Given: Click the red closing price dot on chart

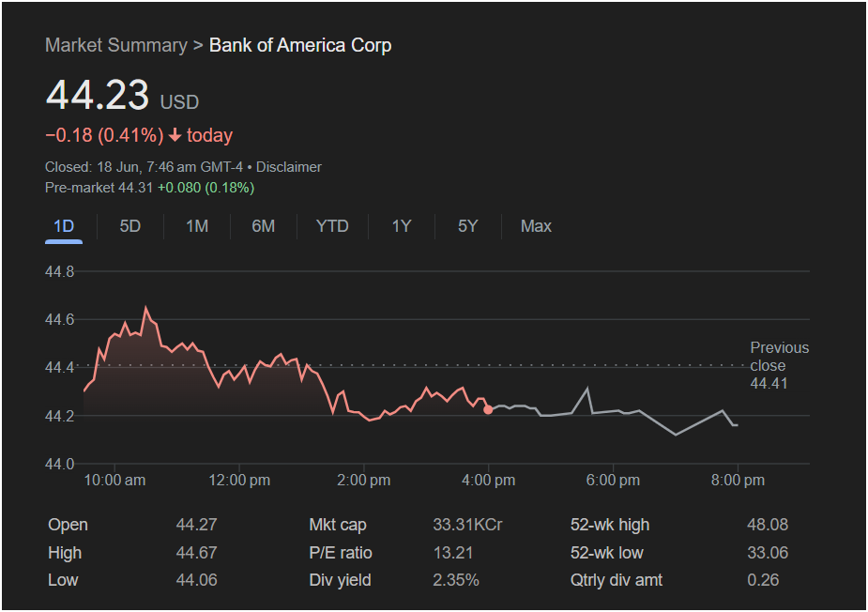Looking at the screenshot, I should tap(488, 410).
